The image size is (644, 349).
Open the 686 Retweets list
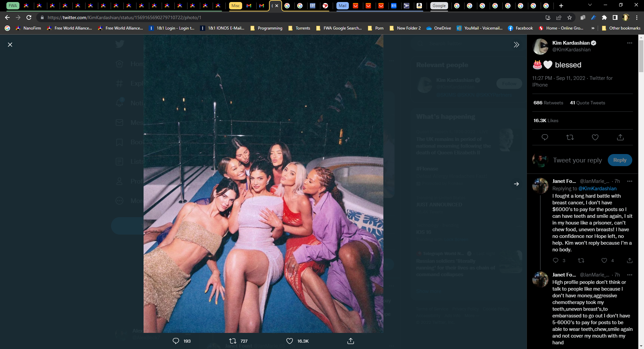point(548,103)
